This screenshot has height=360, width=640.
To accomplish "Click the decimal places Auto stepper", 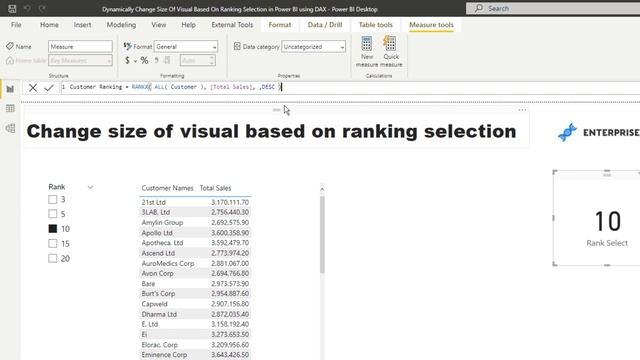I will [x=198, y=60].
